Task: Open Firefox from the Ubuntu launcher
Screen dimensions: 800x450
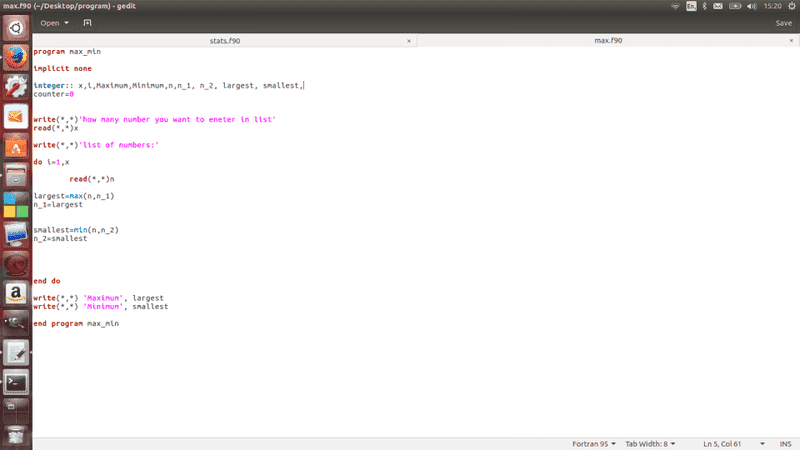Action: click(x=16, y=58)
